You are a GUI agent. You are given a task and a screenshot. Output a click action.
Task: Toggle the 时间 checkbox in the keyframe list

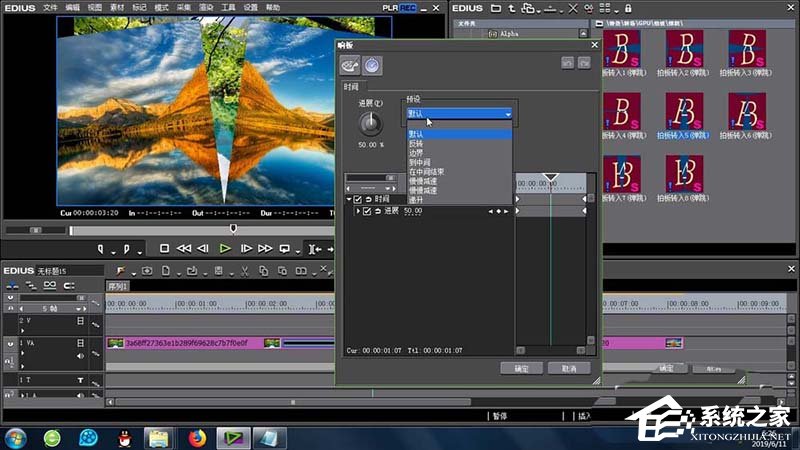coord(358,200)
